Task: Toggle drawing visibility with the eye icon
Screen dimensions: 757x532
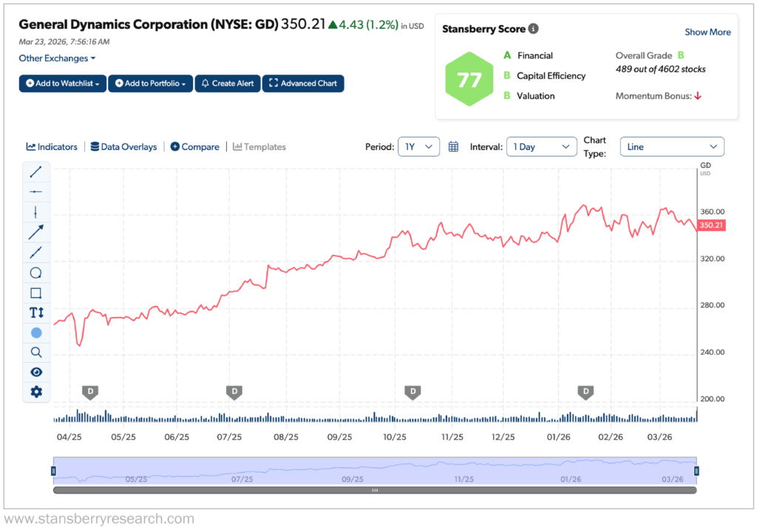Action: (36, 372)
